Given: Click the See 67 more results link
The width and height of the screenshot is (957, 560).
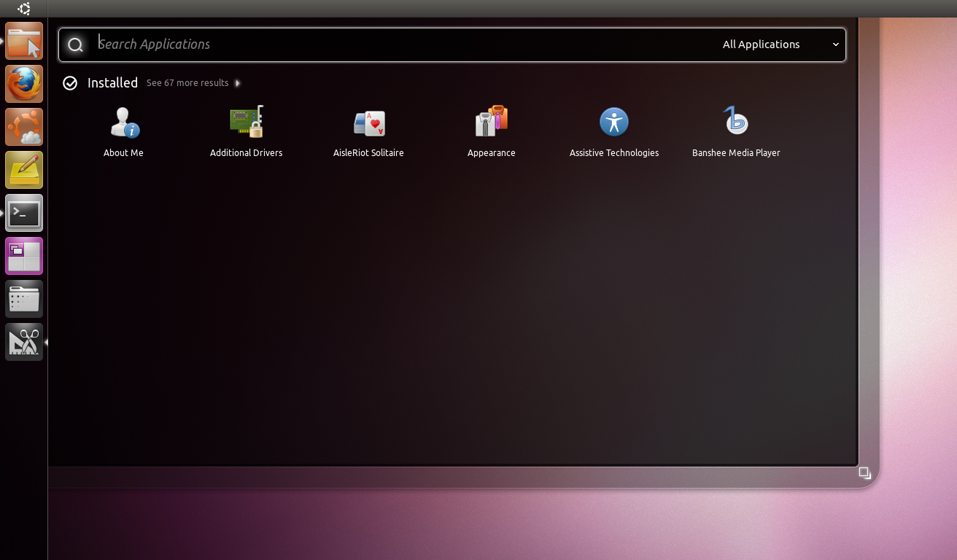Looking at the screenshot, I should pyautogui.click(x=187, y=83).
